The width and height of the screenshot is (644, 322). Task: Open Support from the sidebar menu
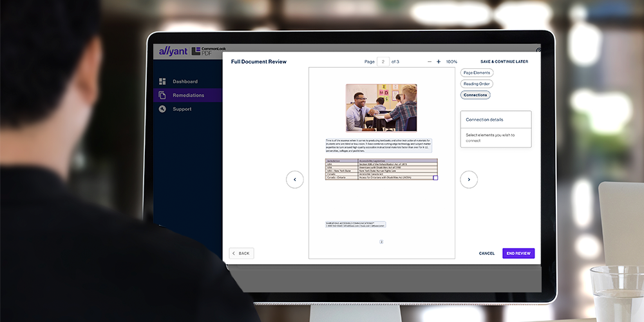coord(182,109)
